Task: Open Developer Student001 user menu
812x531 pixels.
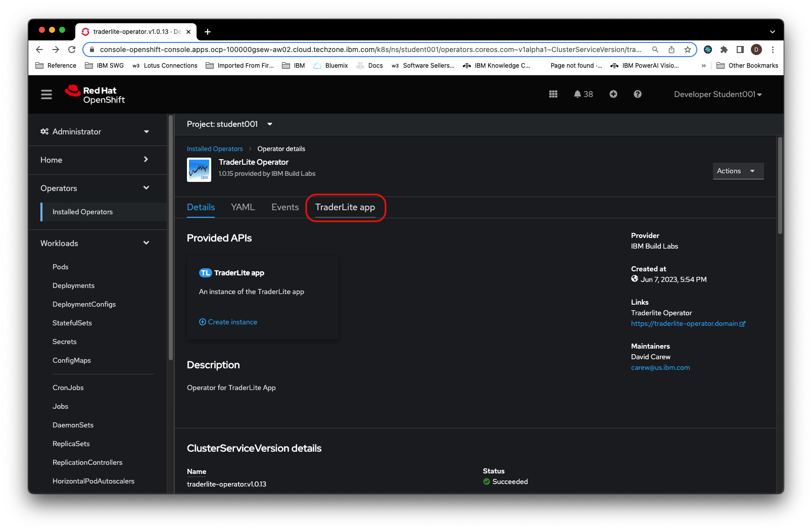Action: [718, 94]
